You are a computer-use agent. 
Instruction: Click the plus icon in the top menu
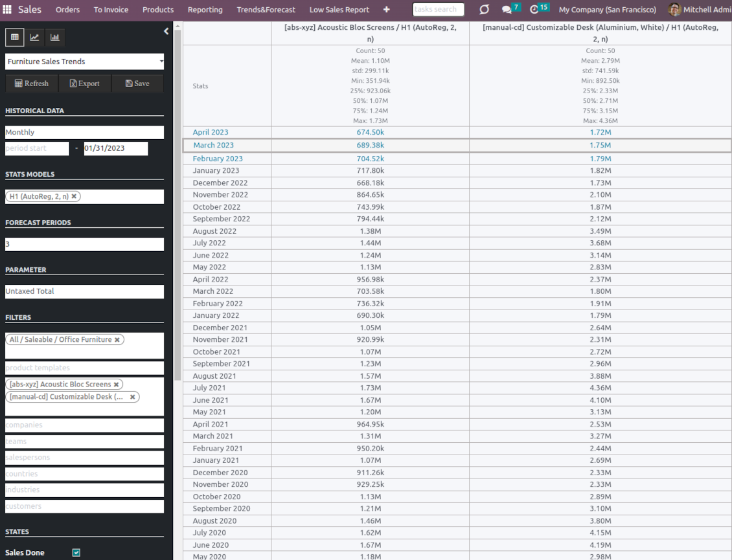[x=387, y=10]
